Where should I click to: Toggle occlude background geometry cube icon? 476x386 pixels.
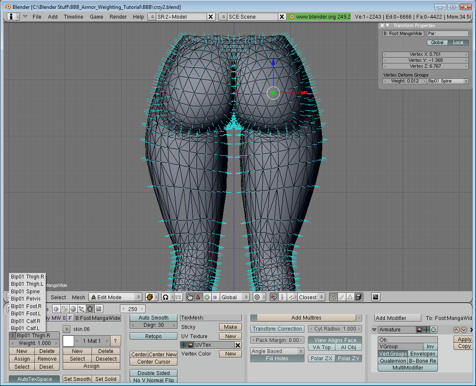click(358, 297)
